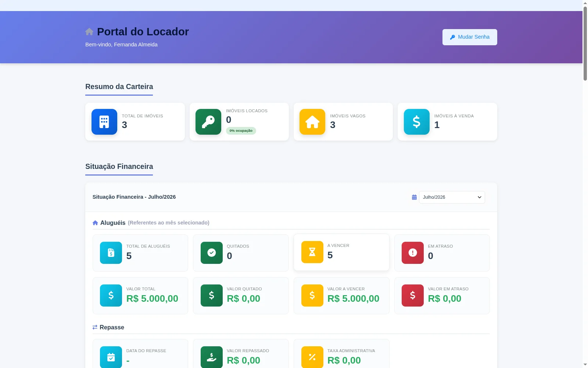The image size is (588, 368).
Task: Click the R$ 5.000,00 Valor Total amount
Action: click(152, 299)
